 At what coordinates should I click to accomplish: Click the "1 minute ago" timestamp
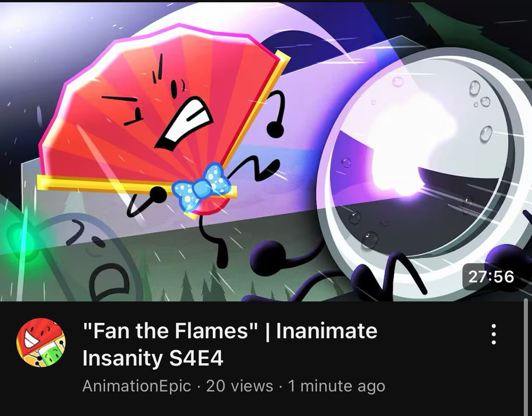pos(337,386)
